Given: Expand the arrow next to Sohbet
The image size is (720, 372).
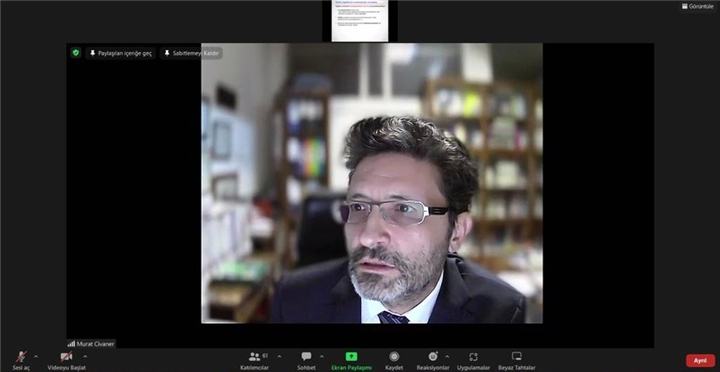Looking at the screenshot, I should pos(321,356).
